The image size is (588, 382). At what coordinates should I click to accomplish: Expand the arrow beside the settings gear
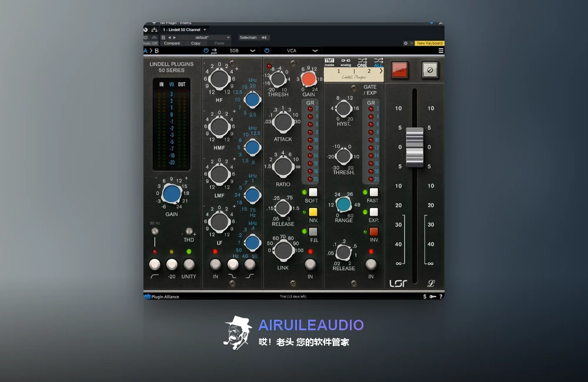tap(412, 43)
